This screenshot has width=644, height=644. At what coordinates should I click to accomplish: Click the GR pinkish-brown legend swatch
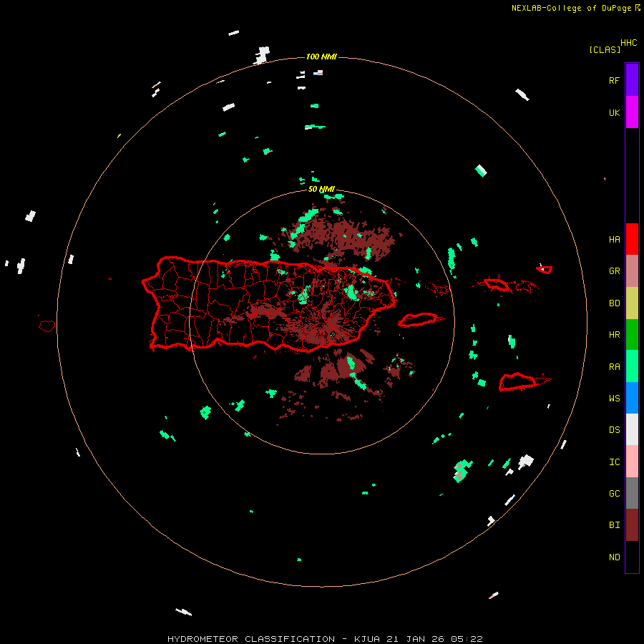[632, 271]
